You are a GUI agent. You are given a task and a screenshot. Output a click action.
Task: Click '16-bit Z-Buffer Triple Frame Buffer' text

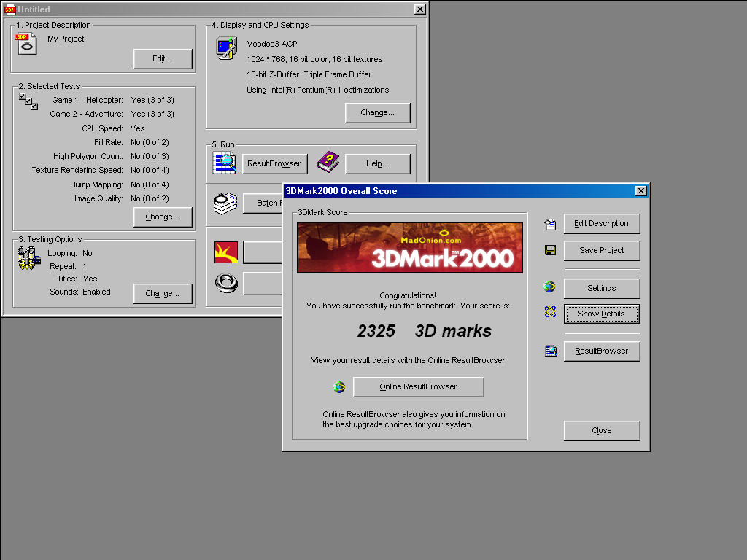pos(309,74)
